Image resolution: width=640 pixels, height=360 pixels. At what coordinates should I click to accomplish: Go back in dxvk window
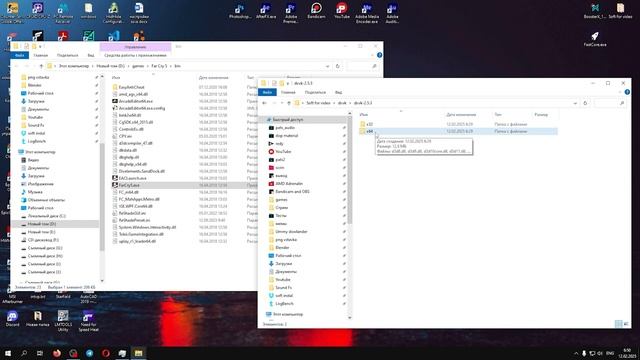[x=264, y=103]
